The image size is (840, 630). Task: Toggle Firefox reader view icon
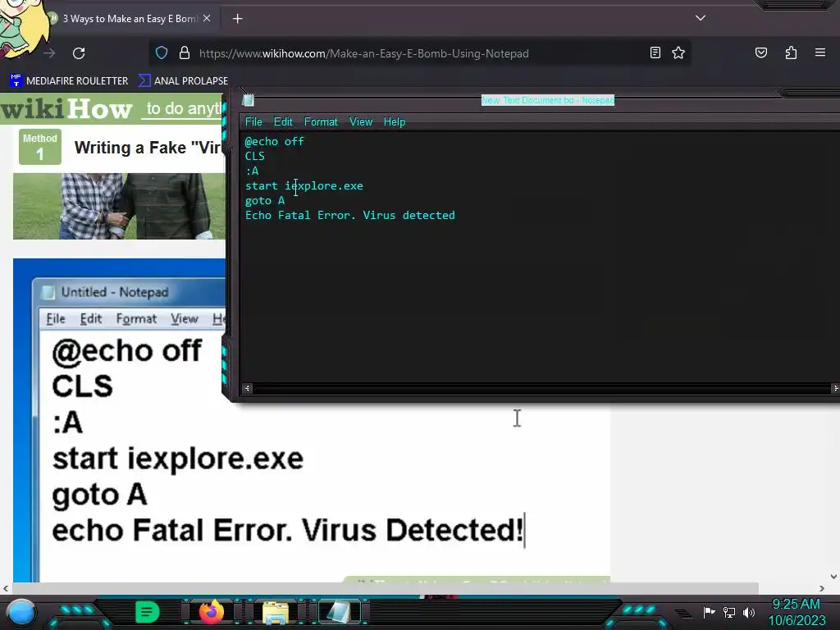(x=655, y=52)
